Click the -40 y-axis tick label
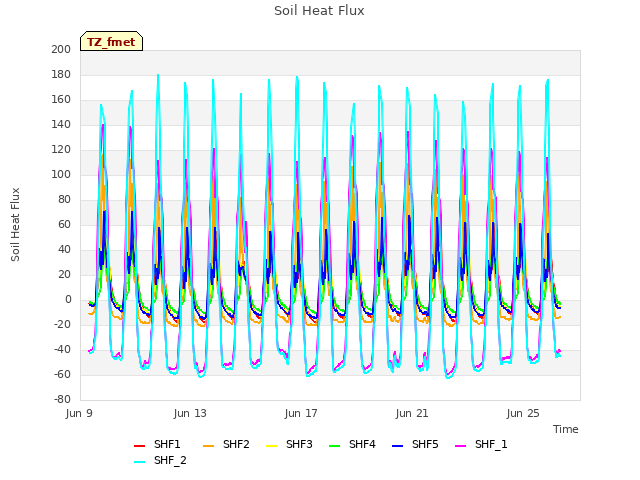640x480 pixels. pyautogui.click(x=62, y=350)
